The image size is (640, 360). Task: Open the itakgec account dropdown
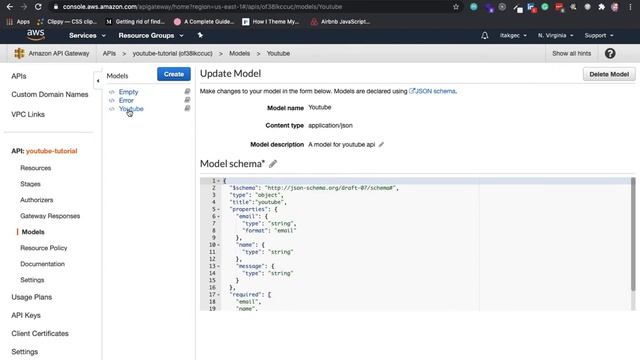513,36
